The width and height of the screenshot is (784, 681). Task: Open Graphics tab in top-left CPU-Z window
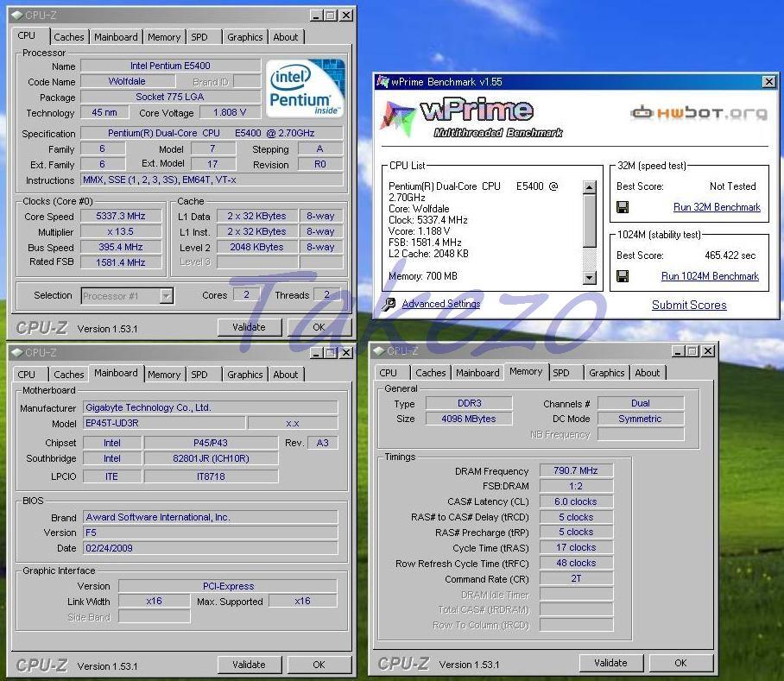[244, 37]
